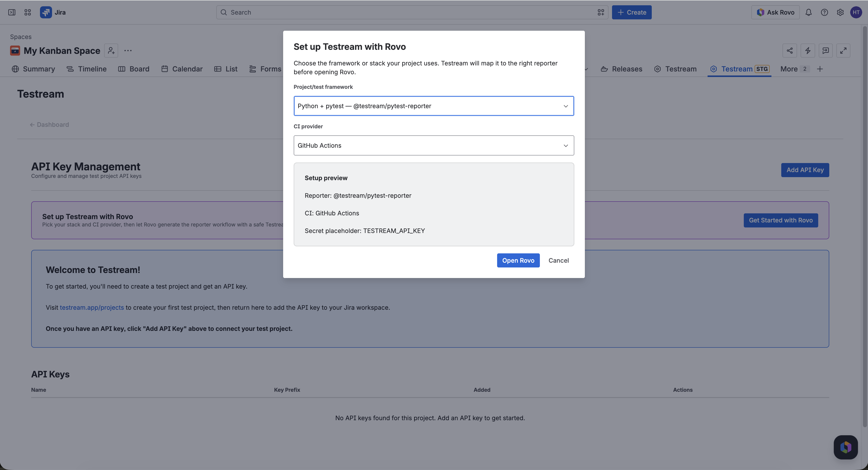Click the Name column header
Viewport: 868px width, 470px height.
pyautogui.click(x=38, y=390)
